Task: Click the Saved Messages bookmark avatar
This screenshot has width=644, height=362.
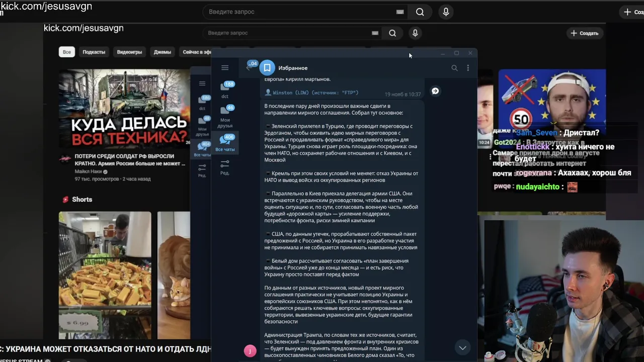Action: (x=267, y=68)
